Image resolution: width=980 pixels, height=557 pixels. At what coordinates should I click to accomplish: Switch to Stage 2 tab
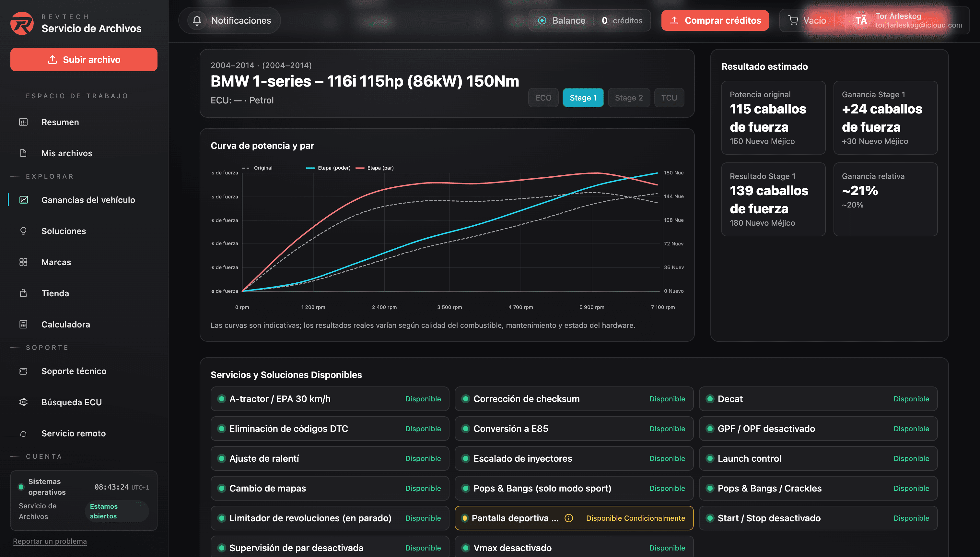click(629, 98)
